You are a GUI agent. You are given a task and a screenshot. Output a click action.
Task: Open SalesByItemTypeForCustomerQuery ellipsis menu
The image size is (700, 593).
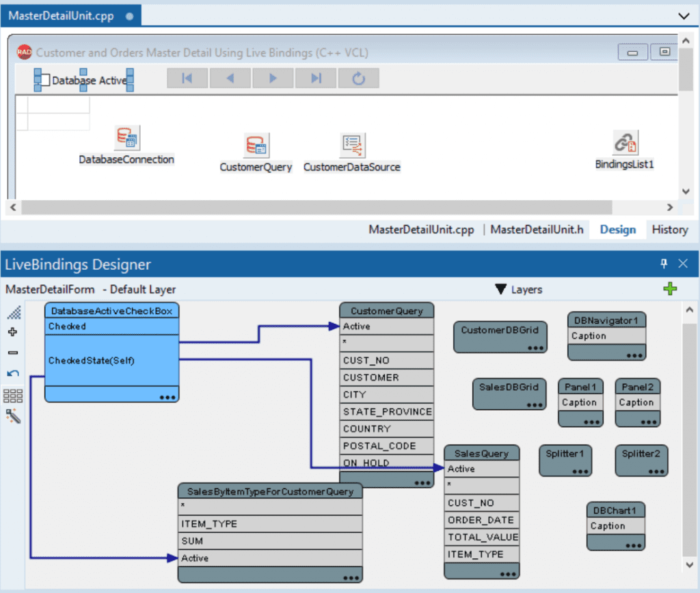tap(351, 578)
